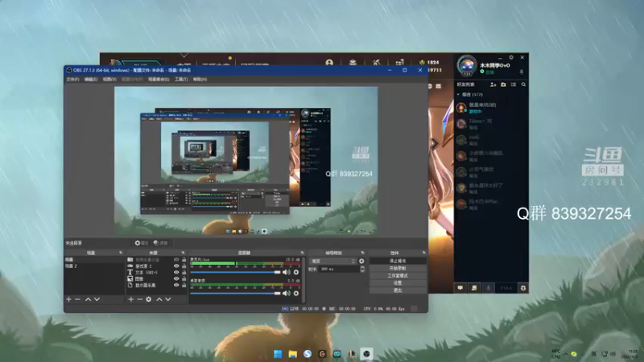Click the 退出 button in 控件
Viewport: 644px width, 362px height.
397,290
